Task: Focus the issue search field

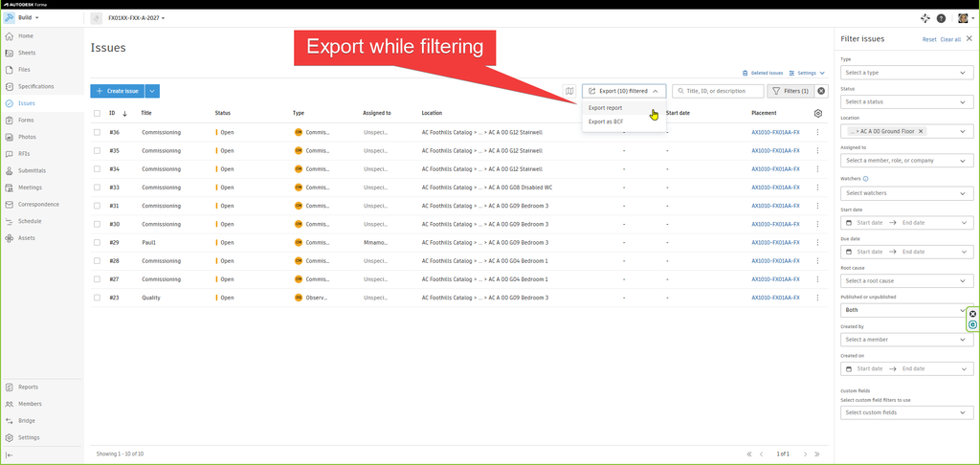Action: (718, 91)
